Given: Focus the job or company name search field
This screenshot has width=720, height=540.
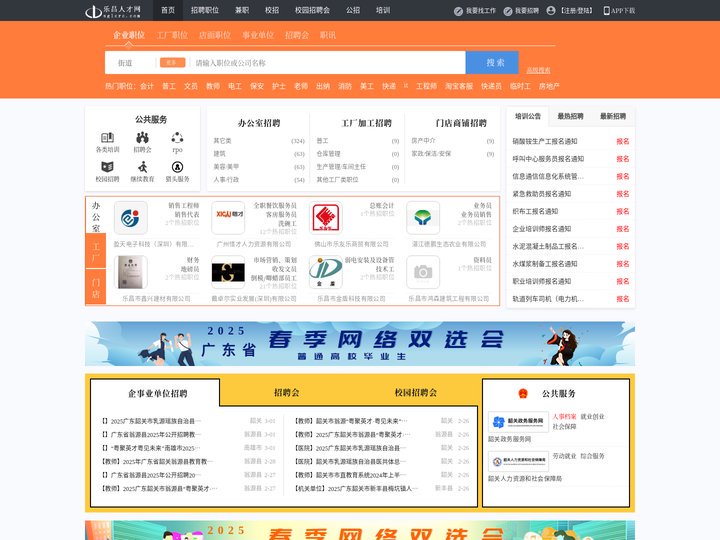Looking at the screenshot, I should coord(328,63).
